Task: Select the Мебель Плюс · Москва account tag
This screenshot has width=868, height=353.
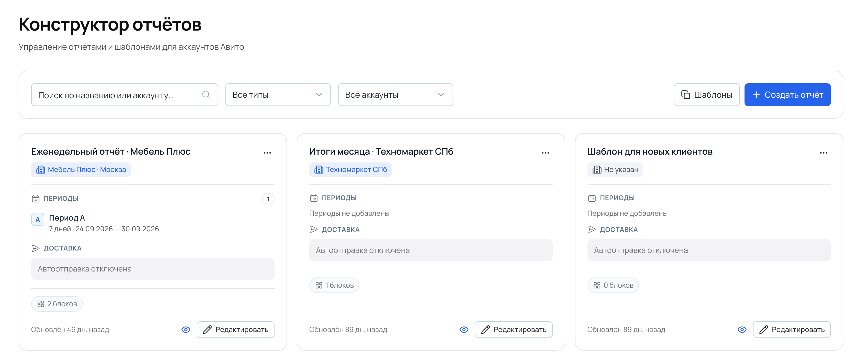Action: 81,169
